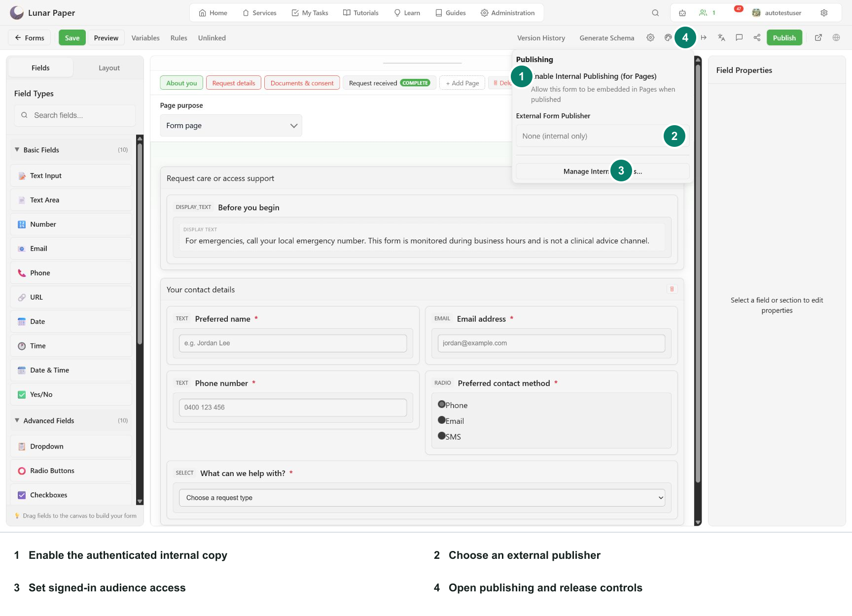Screen dimensions: 852x616
Task: Open the comments speech bubble icon
Action: coord(739,37)
